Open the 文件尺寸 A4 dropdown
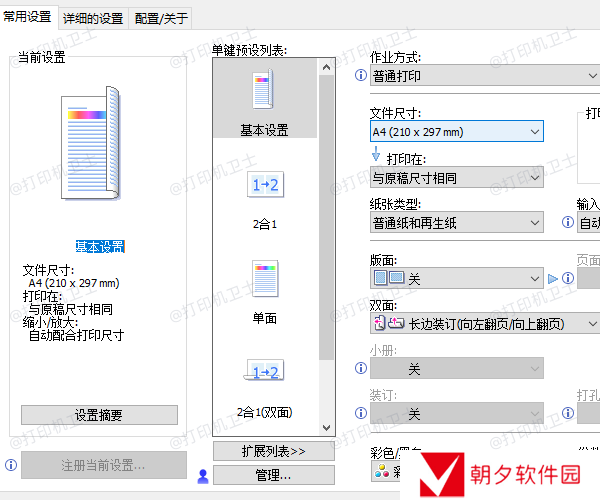 [457, 131]
